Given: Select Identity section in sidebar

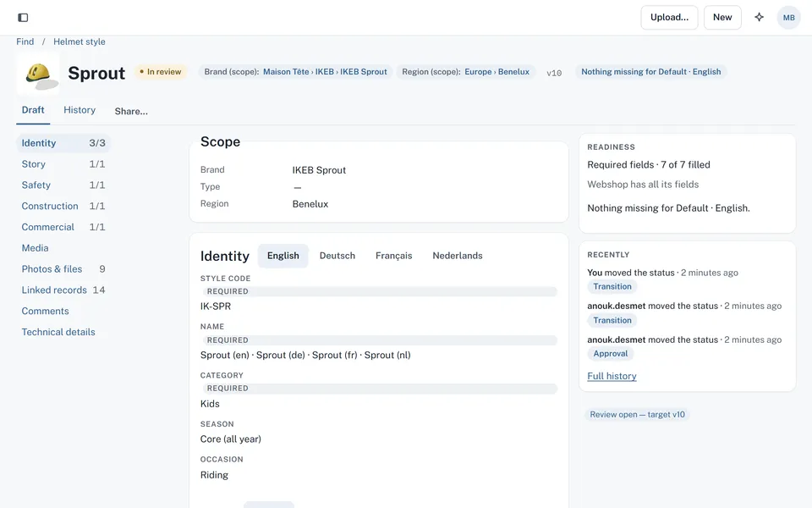Looking at the screenshot, I should (63, 143).
